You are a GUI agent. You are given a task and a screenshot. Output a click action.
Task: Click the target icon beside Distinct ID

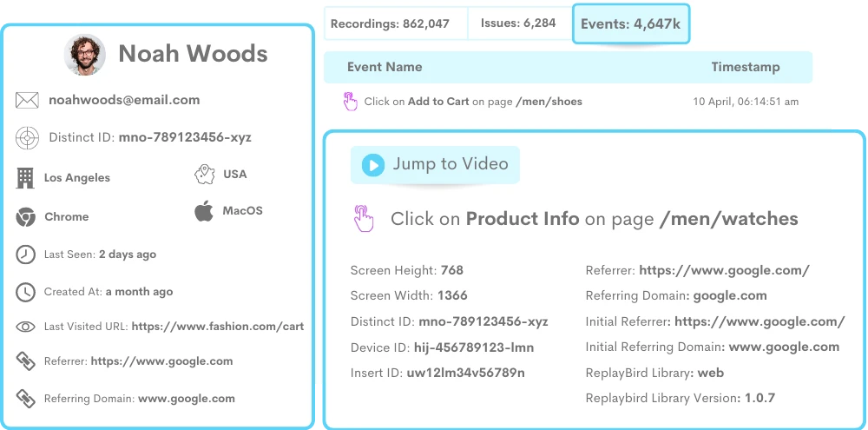27,137
